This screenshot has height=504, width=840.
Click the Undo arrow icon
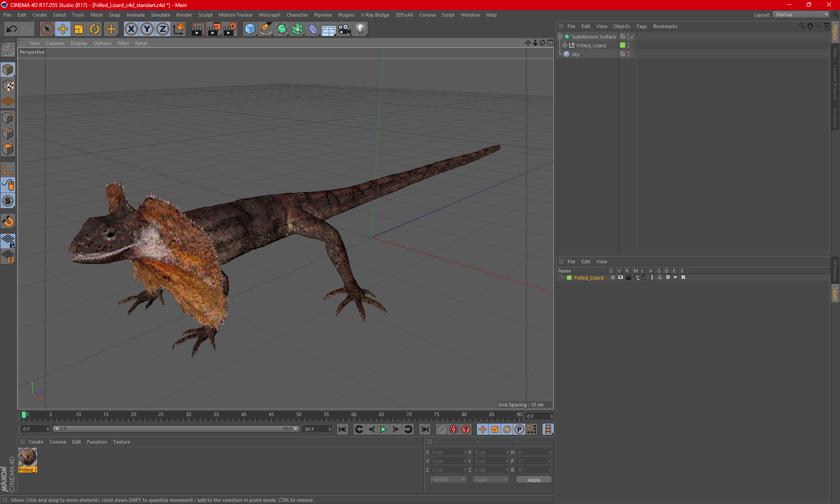tap(12, 29)
